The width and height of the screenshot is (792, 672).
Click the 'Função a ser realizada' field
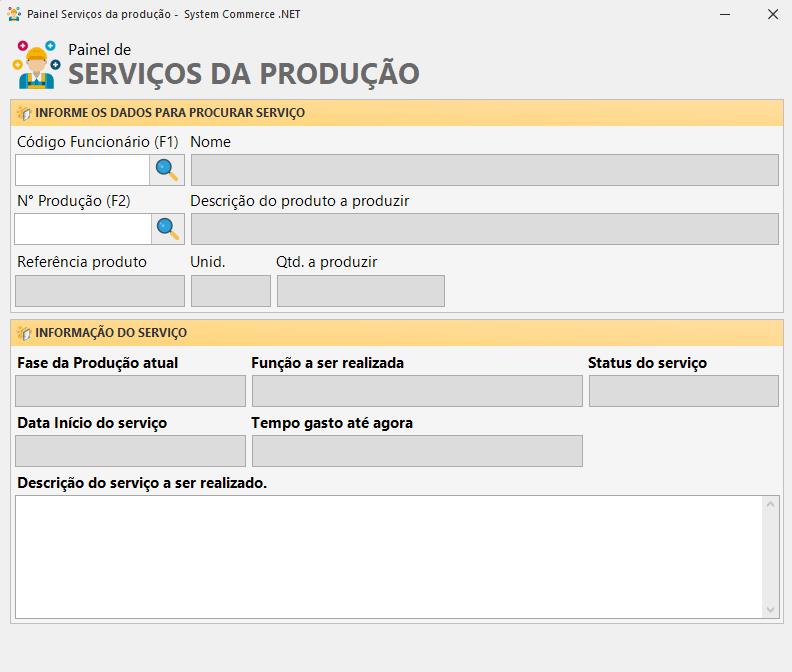[x=416, y=391]
